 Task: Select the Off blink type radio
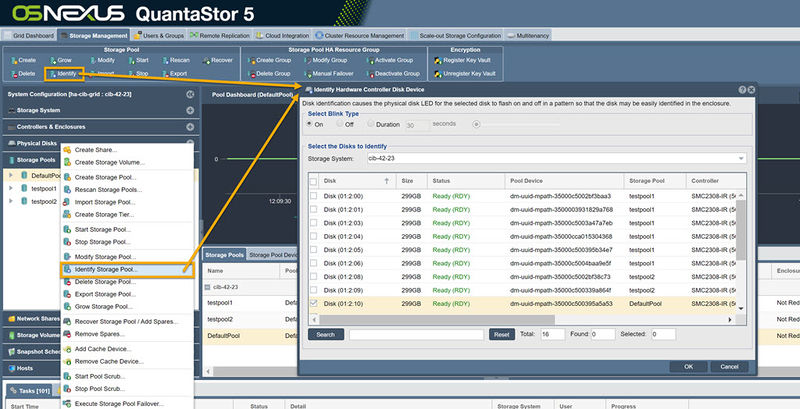click(x=339, y=124)
